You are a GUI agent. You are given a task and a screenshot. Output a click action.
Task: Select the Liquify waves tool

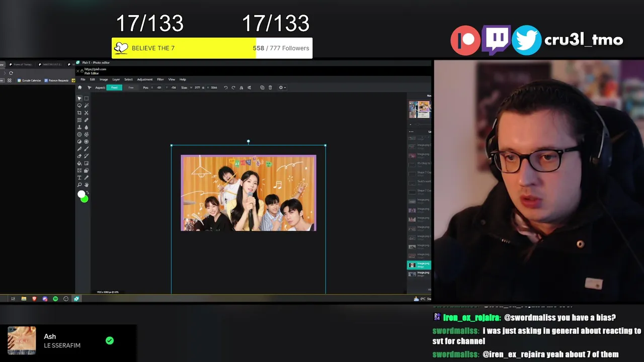(79, 120)
